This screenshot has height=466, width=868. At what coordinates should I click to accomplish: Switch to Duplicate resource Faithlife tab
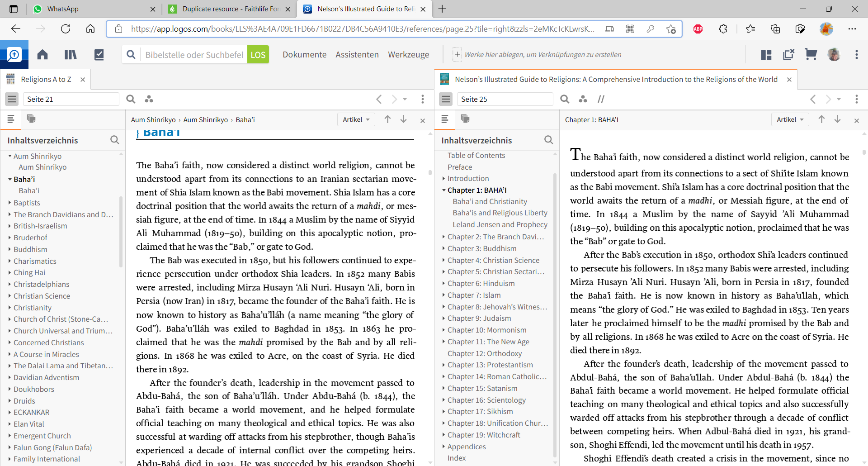click(x=230, y=9)
